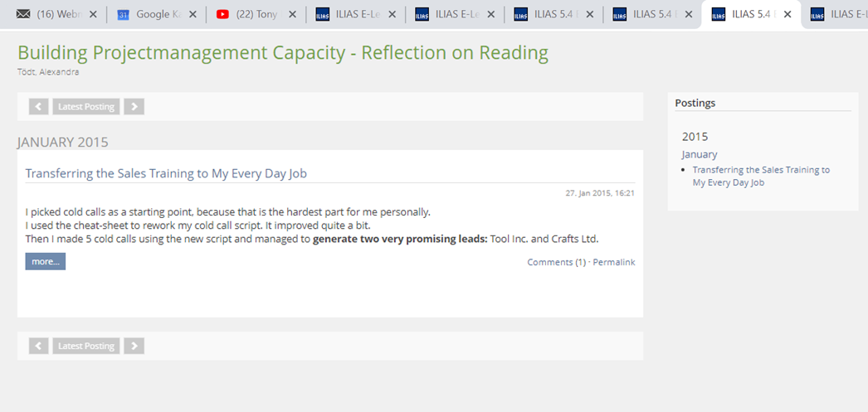Click the previous posting arrow below the post
Viewport: 868px width, 412px height.
click(38, 346)
